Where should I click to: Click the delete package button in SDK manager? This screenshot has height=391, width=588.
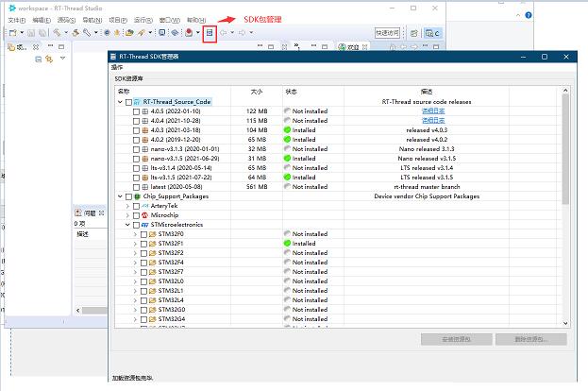531,339
